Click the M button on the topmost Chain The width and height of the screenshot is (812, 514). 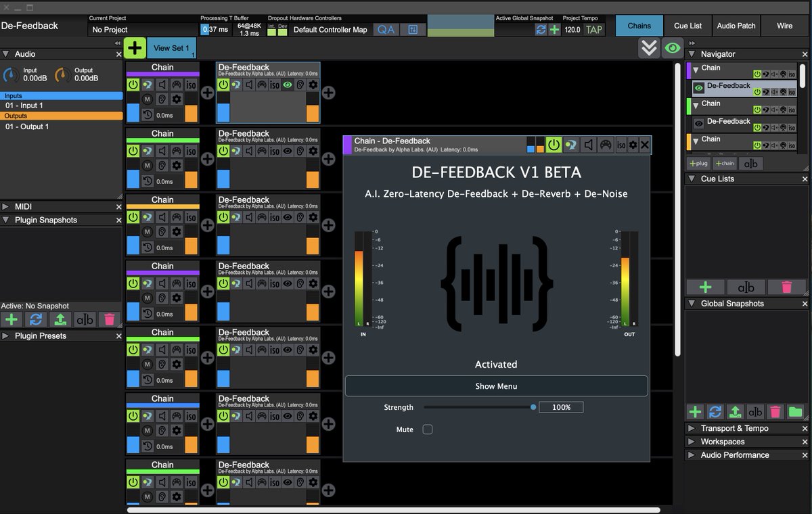tap(148, 99)
